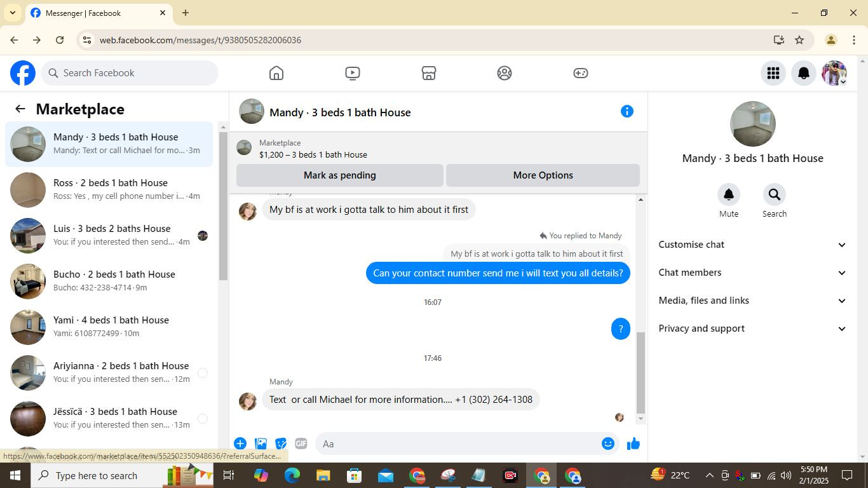Viewport: 868px width, 488px height.
Task: Click the sent question mark message bubble
Action: (621, 329)
